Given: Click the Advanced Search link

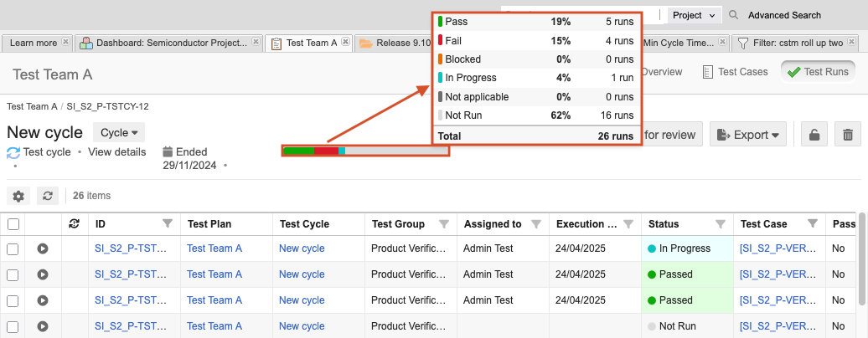Looking at the screenshot, I should point(784,15).
